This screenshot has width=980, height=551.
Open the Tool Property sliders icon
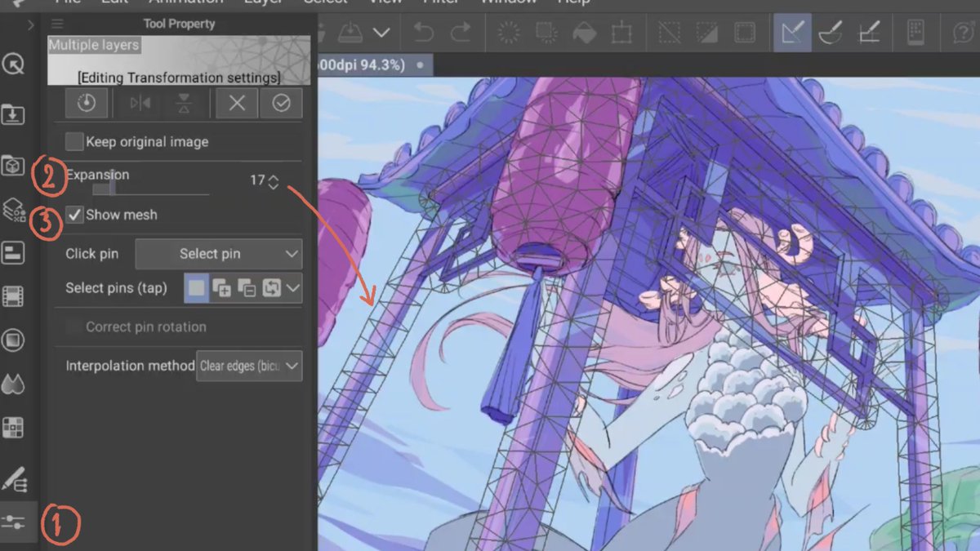point(14,522)
